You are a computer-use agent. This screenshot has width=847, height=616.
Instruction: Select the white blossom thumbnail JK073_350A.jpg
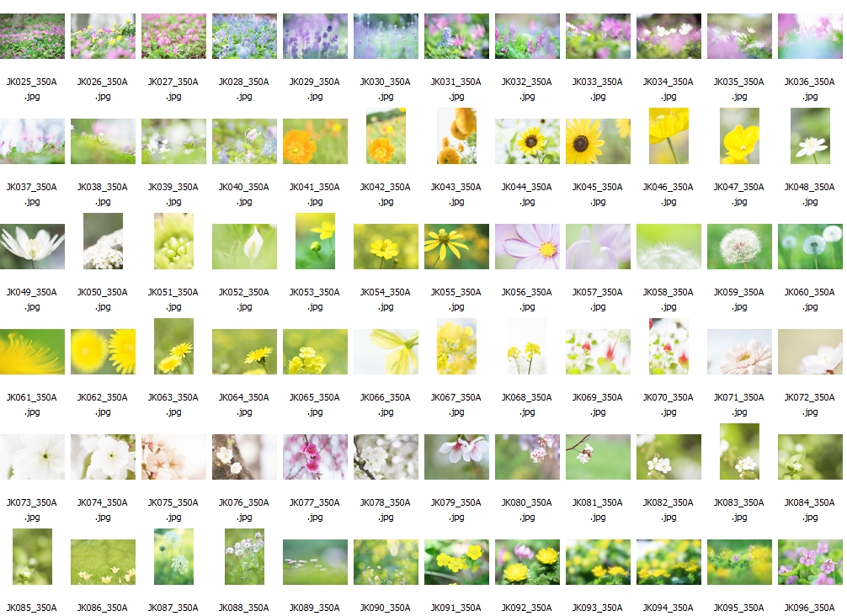(32, 457)
